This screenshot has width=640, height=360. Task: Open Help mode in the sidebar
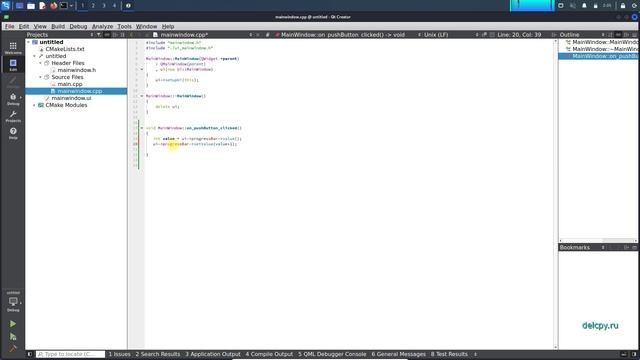(13, 133)
